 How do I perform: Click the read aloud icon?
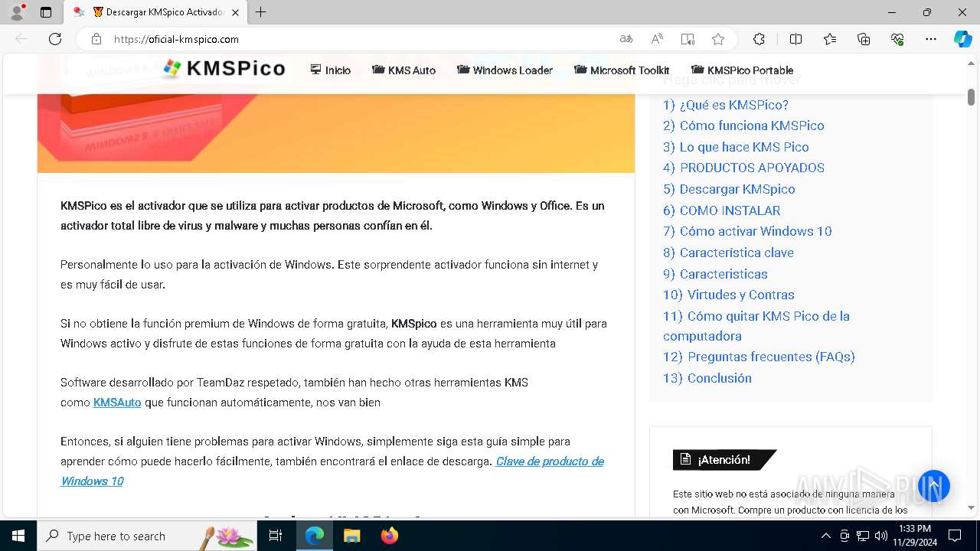pyautogui.click(x=657, y=39)
